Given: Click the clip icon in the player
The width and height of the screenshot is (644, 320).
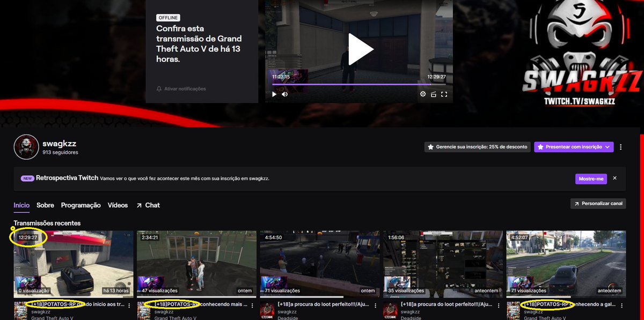Looking at the screenshot, I should pos(433,94).
